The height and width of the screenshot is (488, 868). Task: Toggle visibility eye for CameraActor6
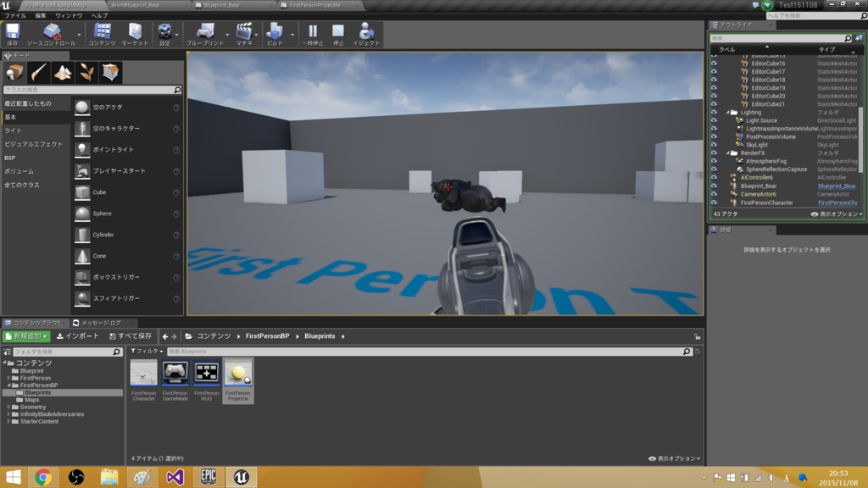point(714,194)
